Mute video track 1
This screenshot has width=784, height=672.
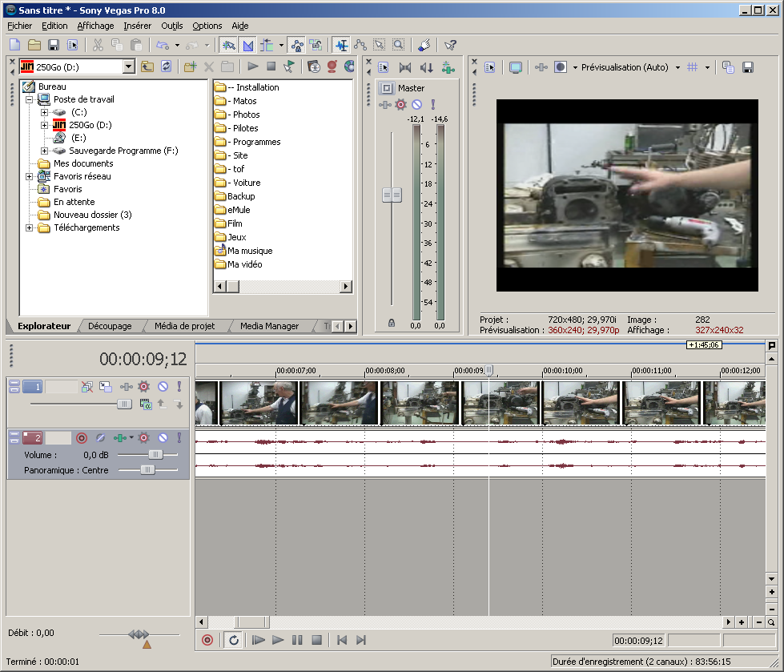(163, 387)
